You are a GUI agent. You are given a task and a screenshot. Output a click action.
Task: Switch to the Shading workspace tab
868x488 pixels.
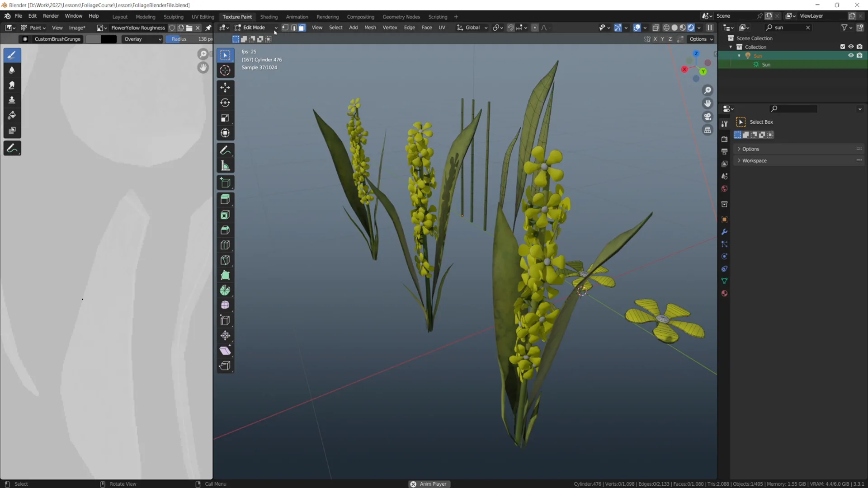tap(269, 17)
